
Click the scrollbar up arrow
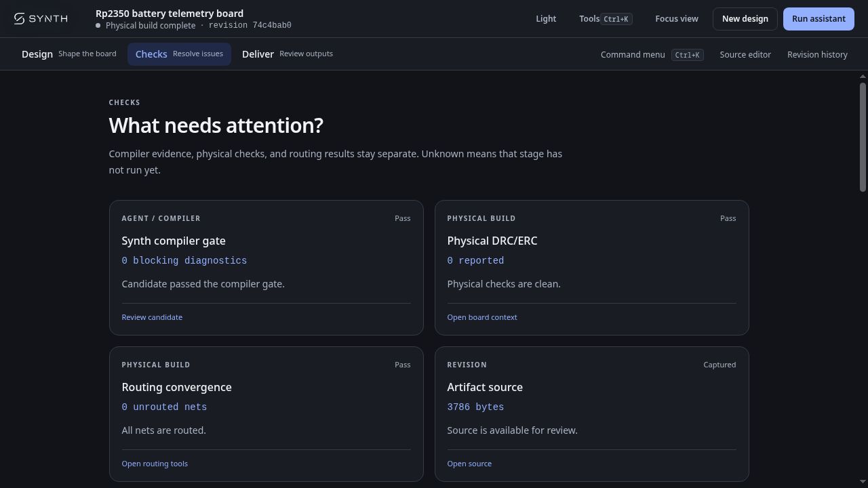click(x=863, y=76)
